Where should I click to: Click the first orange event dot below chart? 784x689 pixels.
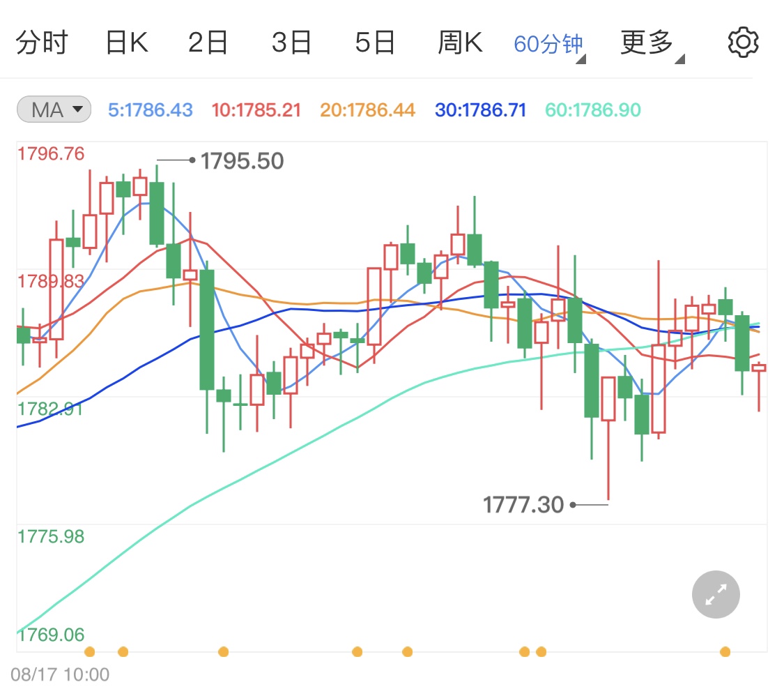pyautogui.click(x=91, y=651)
